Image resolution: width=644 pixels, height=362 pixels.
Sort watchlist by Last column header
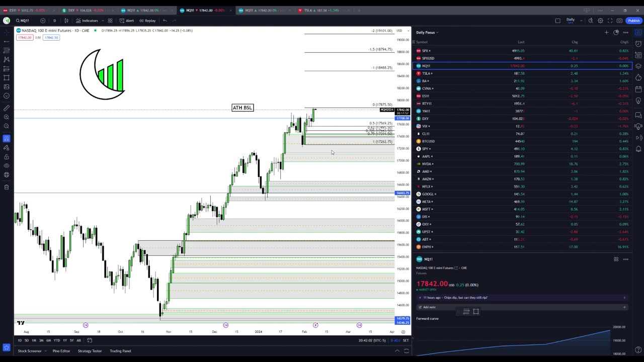(521, 42)
